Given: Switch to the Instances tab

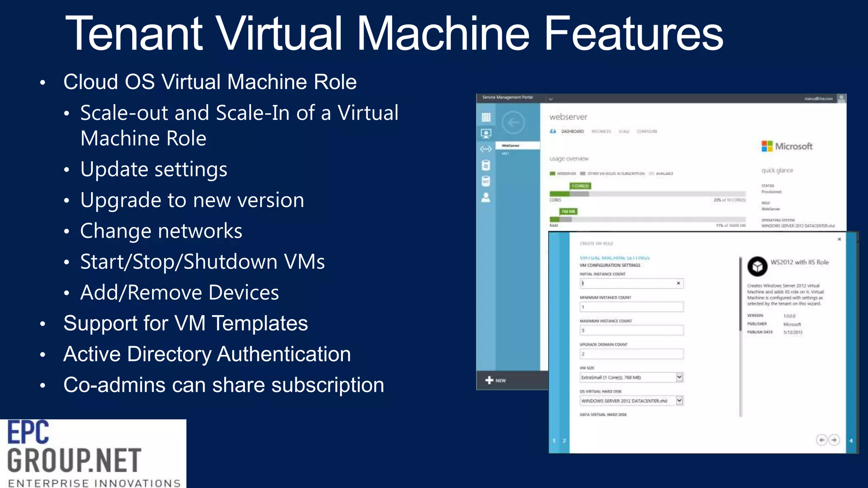Looking at the screenshot, I should point(601,132).
